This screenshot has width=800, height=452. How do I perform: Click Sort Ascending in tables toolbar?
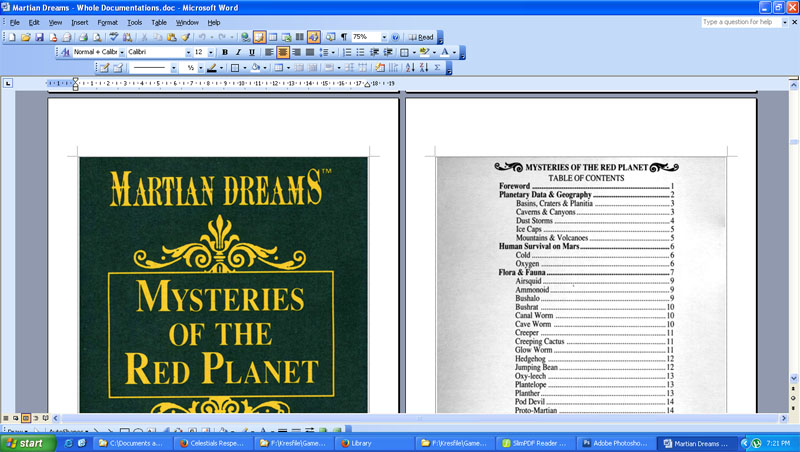[x=410, y=67]
